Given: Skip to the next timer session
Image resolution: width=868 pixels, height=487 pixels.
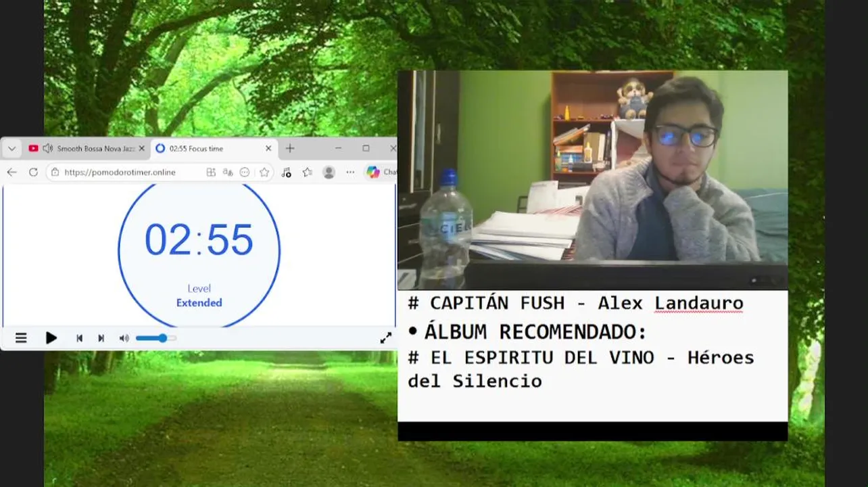Looking at the screenshot, I should pyautogui.click(x=101, y=338).
